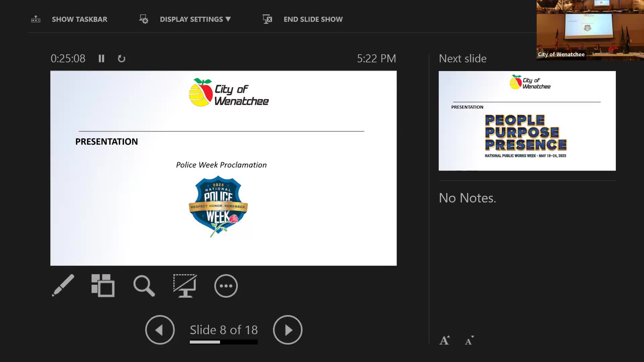Click the Slide 8 of 18 indicator
The image size is (644, 362).
click(224, 330)
